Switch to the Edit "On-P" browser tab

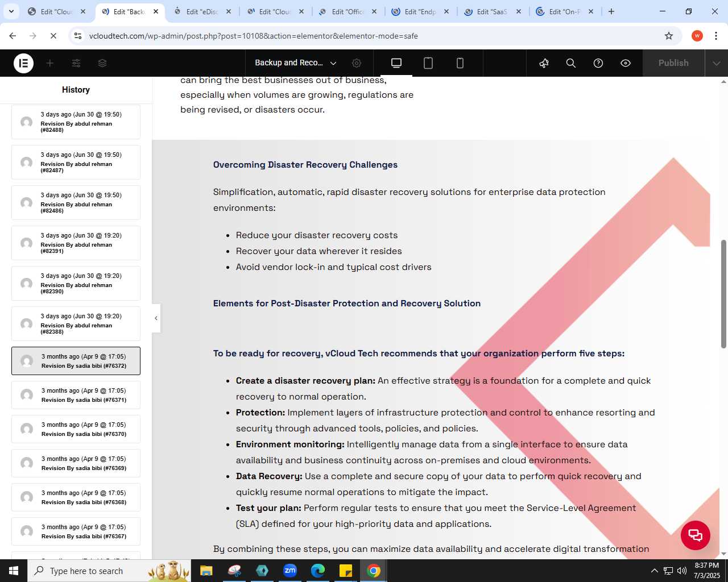[x=565, y=11]
